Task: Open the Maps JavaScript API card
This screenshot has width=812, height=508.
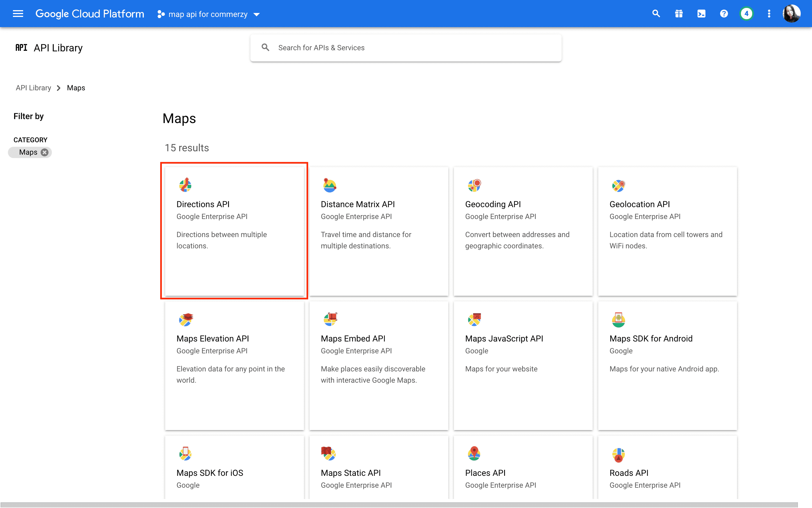Action: 523,365
